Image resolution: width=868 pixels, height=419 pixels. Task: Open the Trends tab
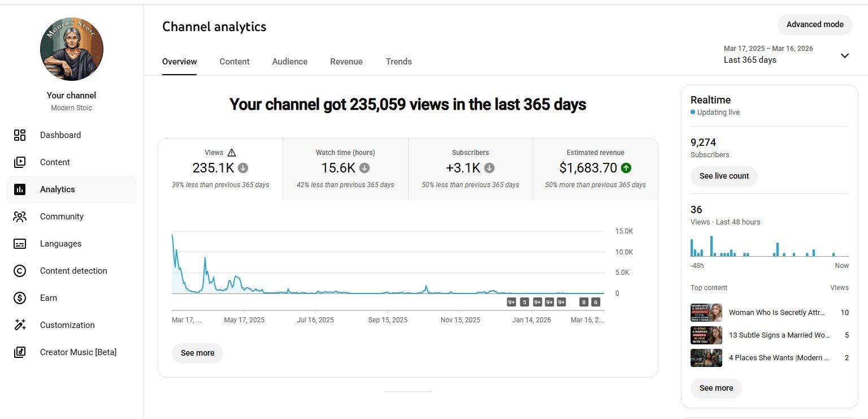tap(398, 62)
